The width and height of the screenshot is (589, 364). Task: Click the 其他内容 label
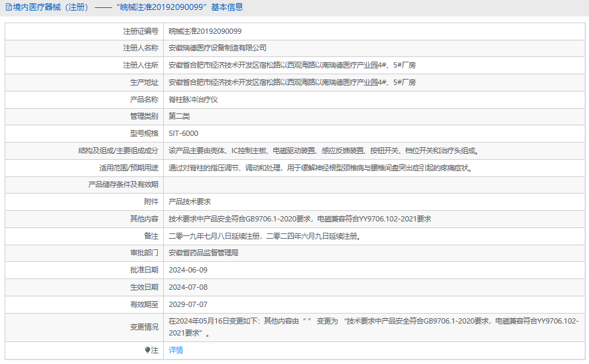(144, 219)
